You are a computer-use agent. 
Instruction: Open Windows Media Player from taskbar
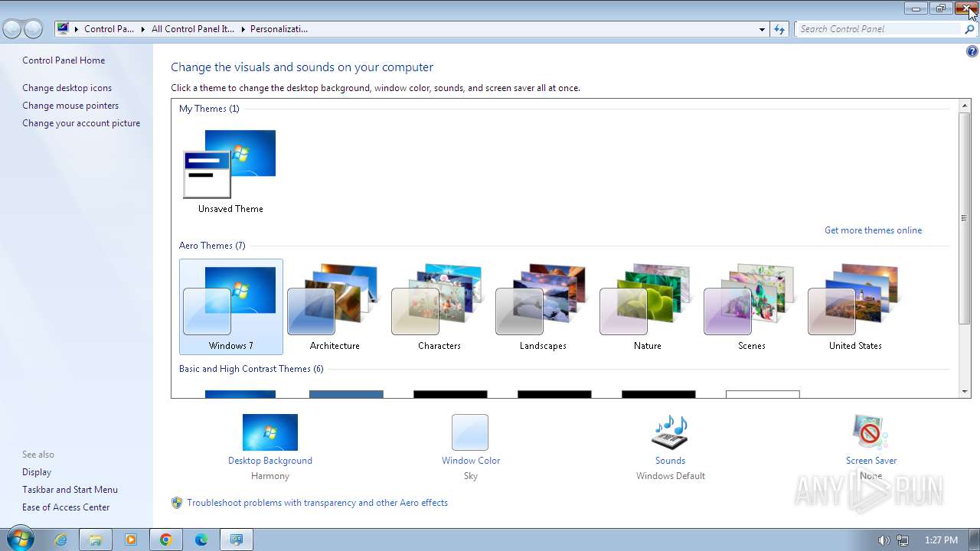click(131, 540)
